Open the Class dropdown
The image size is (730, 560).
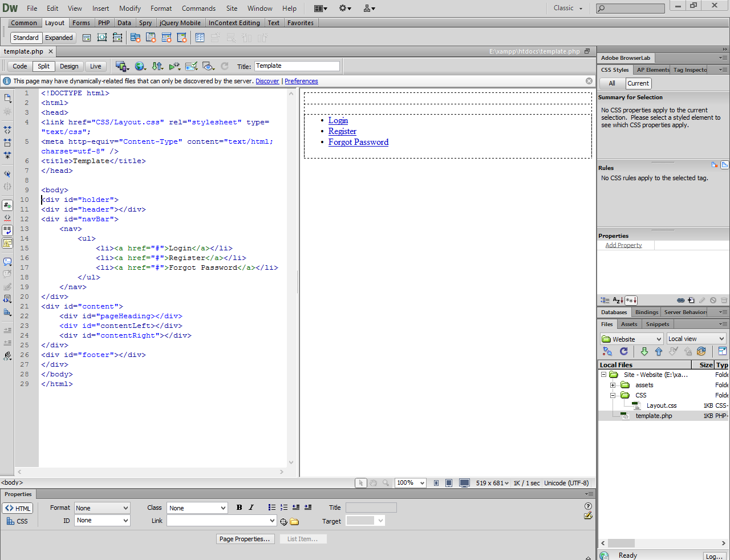197,508
